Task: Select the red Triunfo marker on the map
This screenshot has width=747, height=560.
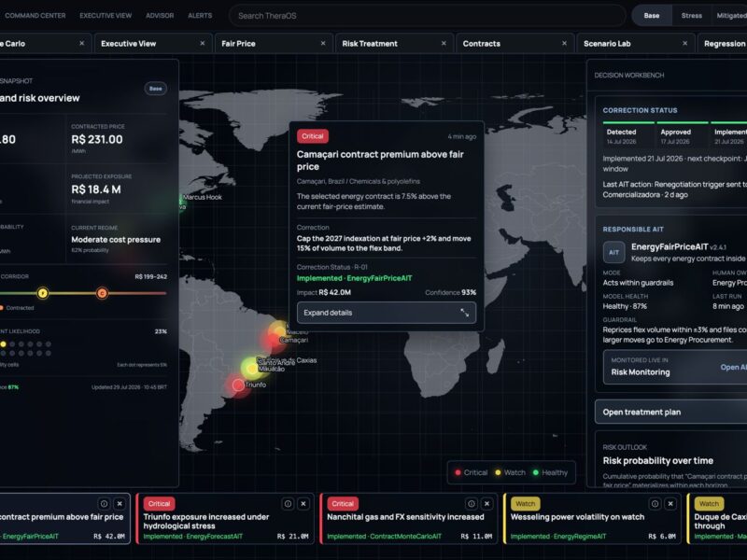Action: 238,385
